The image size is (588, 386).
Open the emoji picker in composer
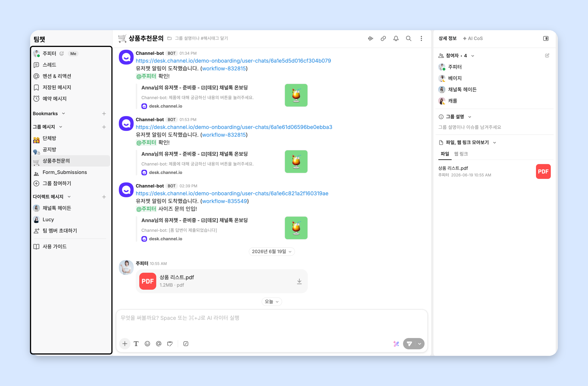point(148,344)
